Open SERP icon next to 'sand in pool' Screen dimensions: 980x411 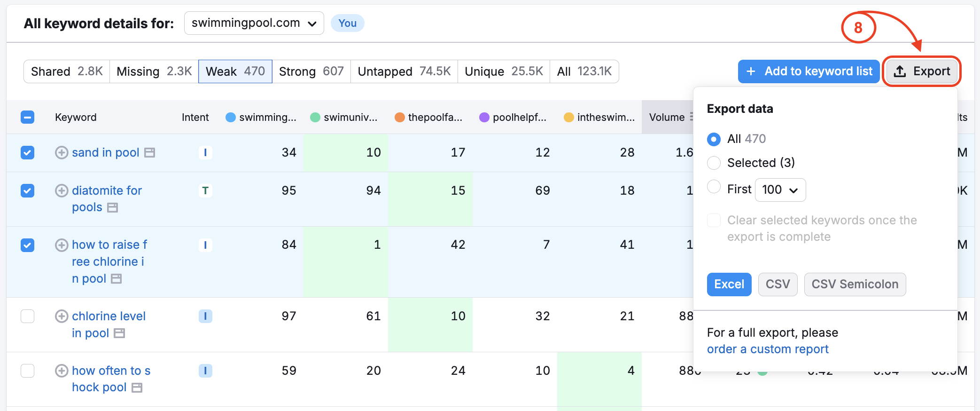(x=149, y=153)
